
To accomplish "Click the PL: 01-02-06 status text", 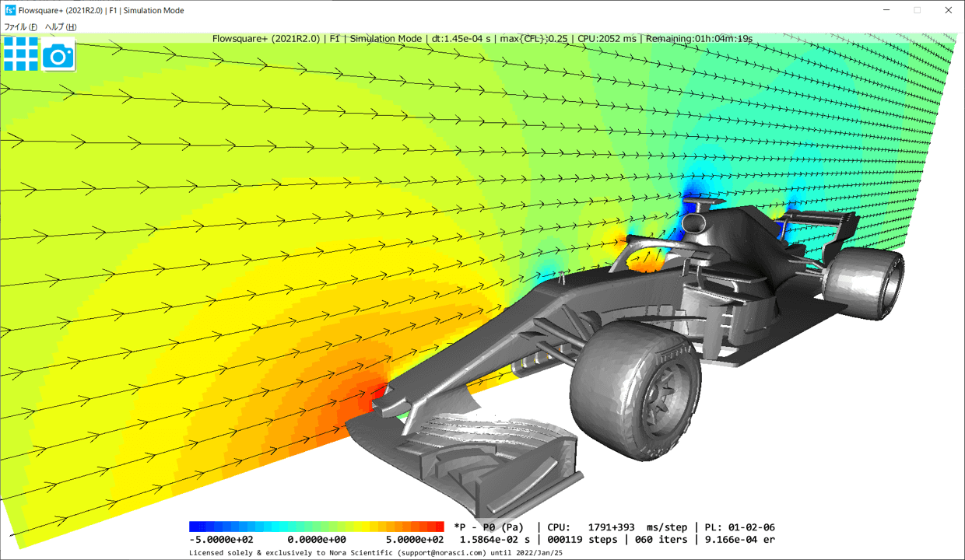I will coord(739,527).
